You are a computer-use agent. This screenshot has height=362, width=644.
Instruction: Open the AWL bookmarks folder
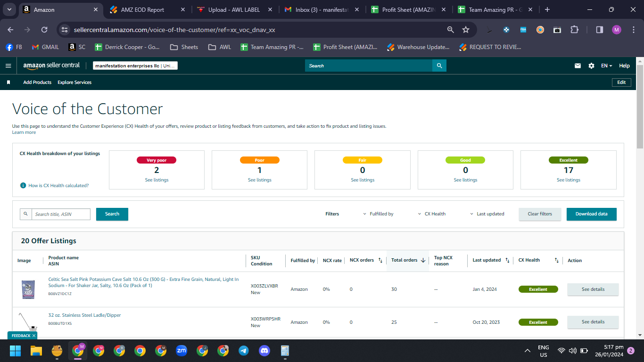pos(220,47)
